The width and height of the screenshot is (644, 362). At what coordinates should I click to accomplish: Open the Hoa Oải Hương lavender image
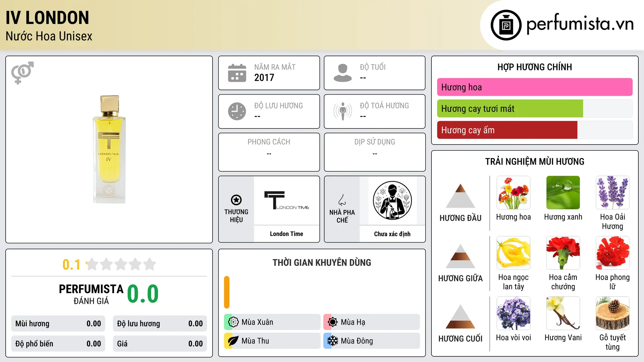tap(613, 193)
